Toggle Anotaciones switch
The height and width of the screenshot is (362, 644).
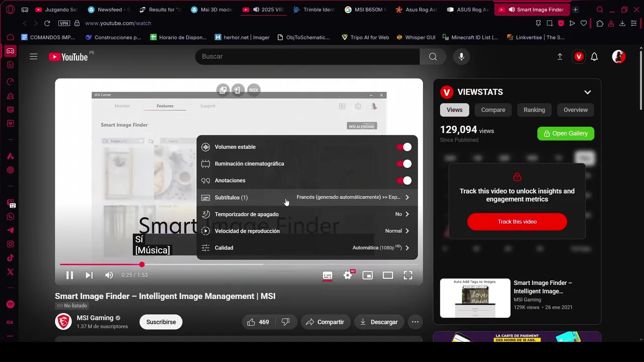(404, 180)
